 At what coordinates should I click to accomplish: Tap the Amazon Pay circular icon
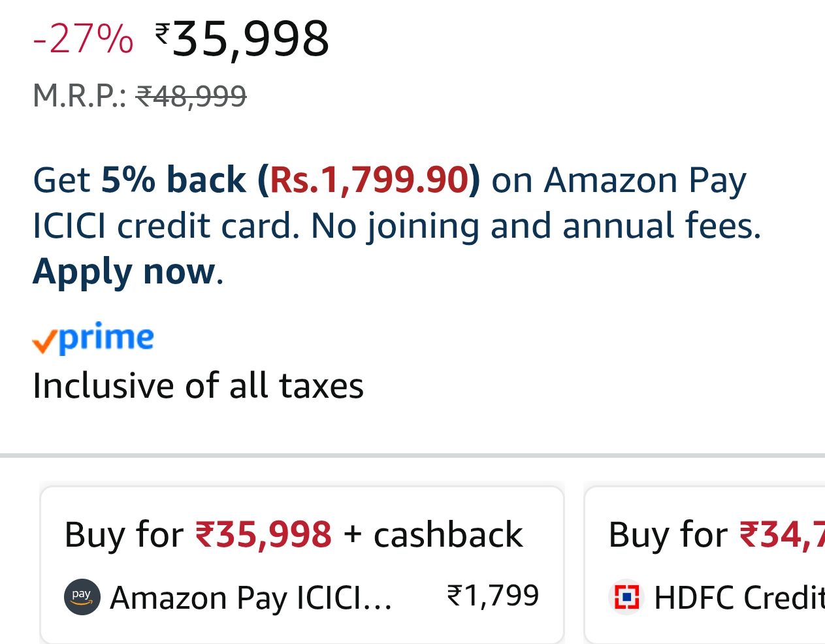click(x=82, y=596)
